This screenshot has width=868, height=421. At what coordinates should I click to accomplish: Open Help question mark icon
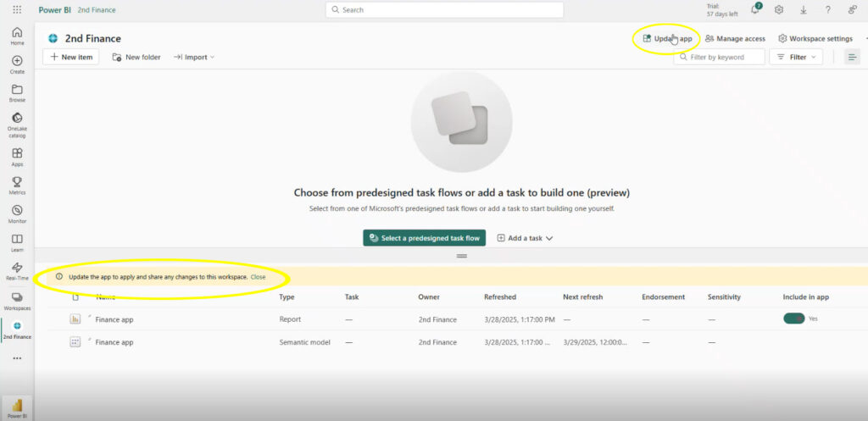point(827,10)
